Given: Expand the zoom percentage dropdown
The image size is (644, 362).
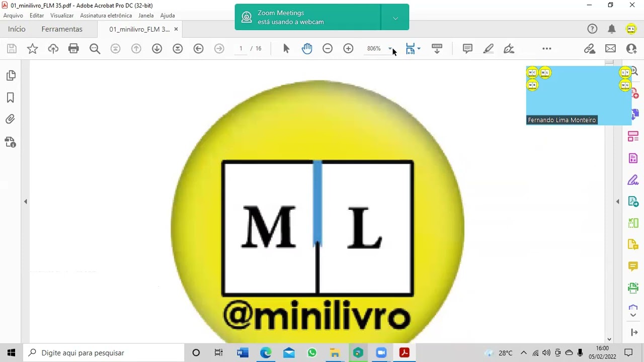Looking at the screenshot, I should [390, 49].
